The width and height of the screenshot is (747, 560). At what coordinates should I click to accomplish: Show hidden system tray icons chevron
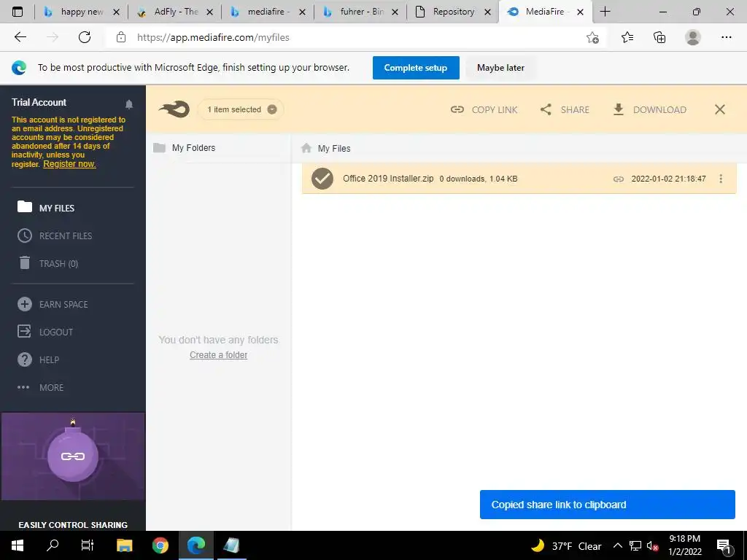click(617, 545)
